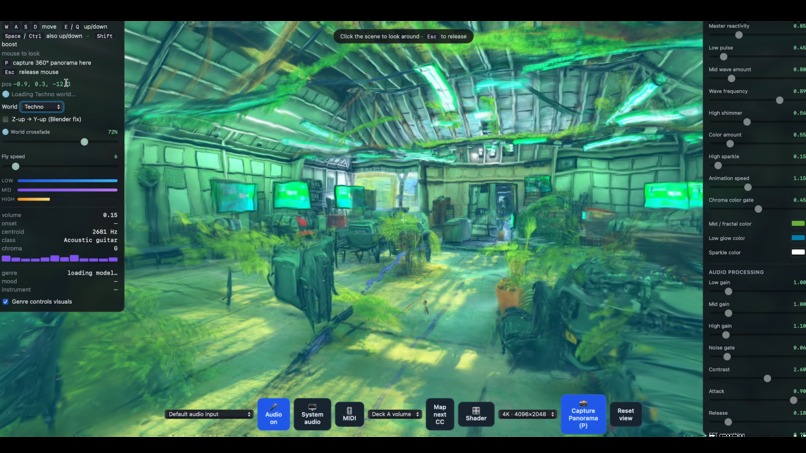Viewport: 806px width, 453px height.
Task: Open the 4K 4096x2048 resolution dropdown
Action: [x=527, y=414]
